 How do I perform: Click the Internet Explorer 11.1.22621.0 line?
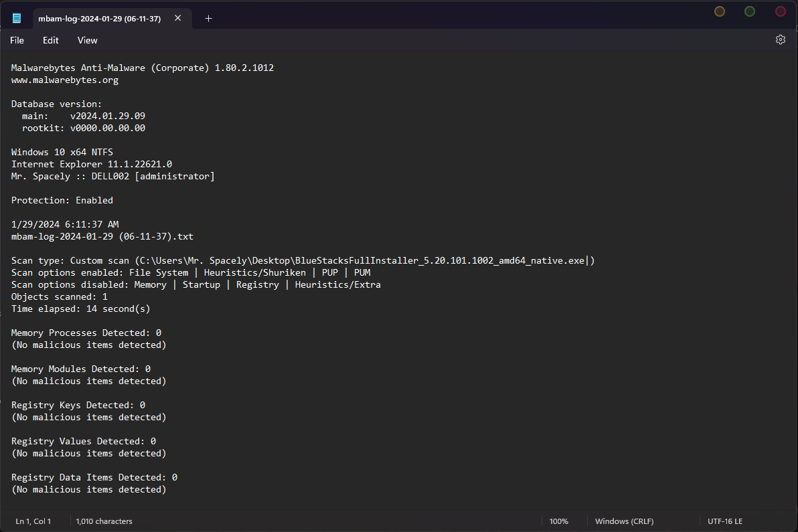pos(92,164)
